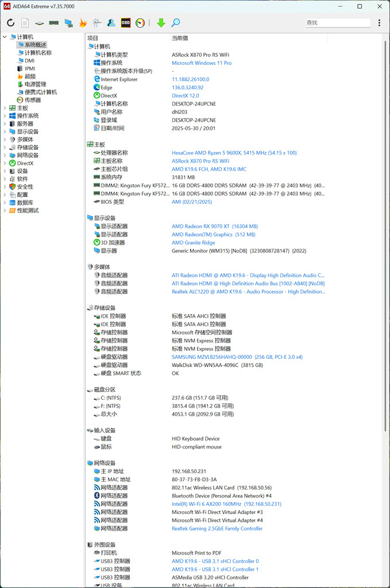Image resolution: width=390 pixels, height=588 pixels.
Task: Expand the 多媒体 tree node
Action: 5,140
